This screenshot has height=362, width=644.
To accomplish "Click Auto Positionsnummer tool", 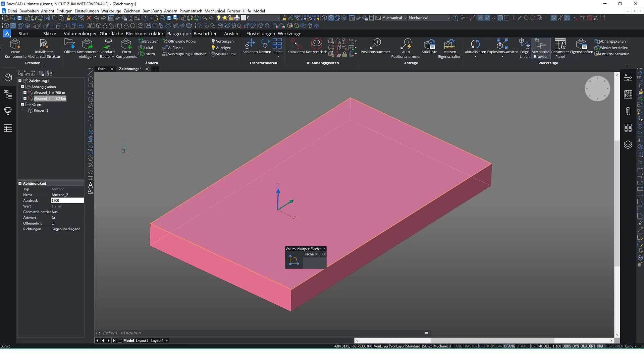I will pos(406,48).
